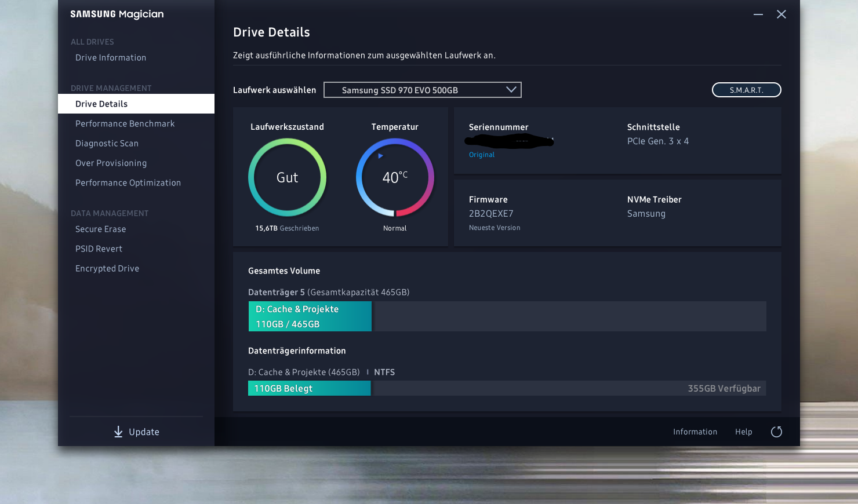Select Drive Details menu item
Image resolution: width=858 pixels, height=504 pixels.
pyautogui.click(x=136, y=104)
